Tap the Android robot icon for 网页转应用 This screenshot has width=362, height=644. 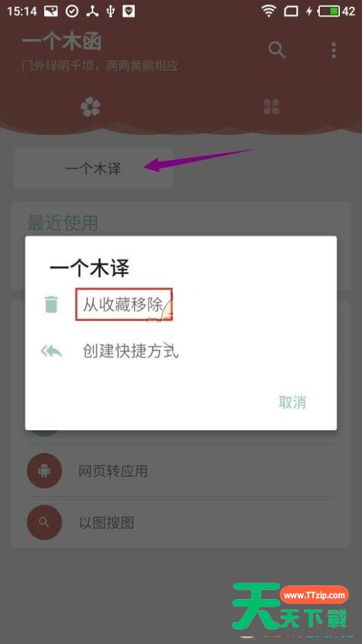[44, 470]
